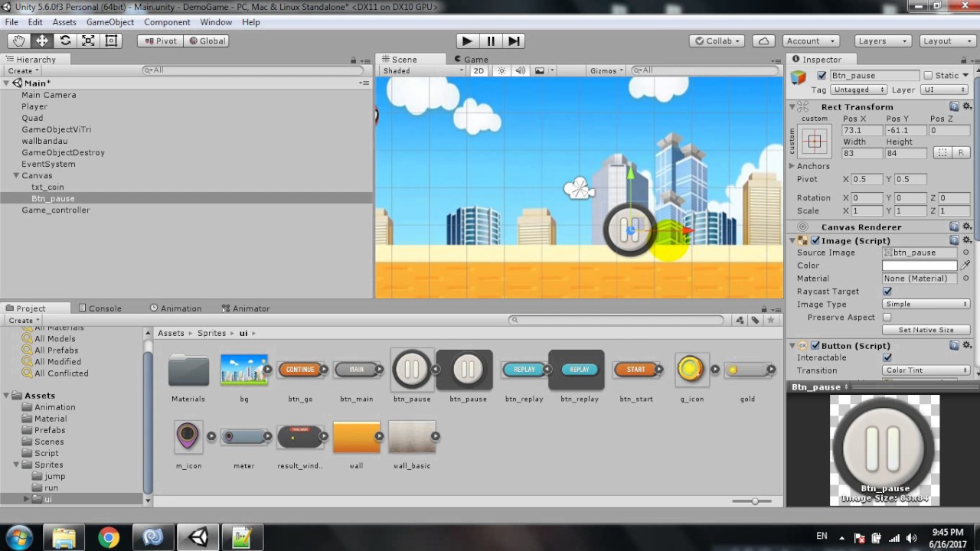The height and width of the screenshot is (551, 980).
Task: Select the Rotate tool
Action: tap(65, 41)
